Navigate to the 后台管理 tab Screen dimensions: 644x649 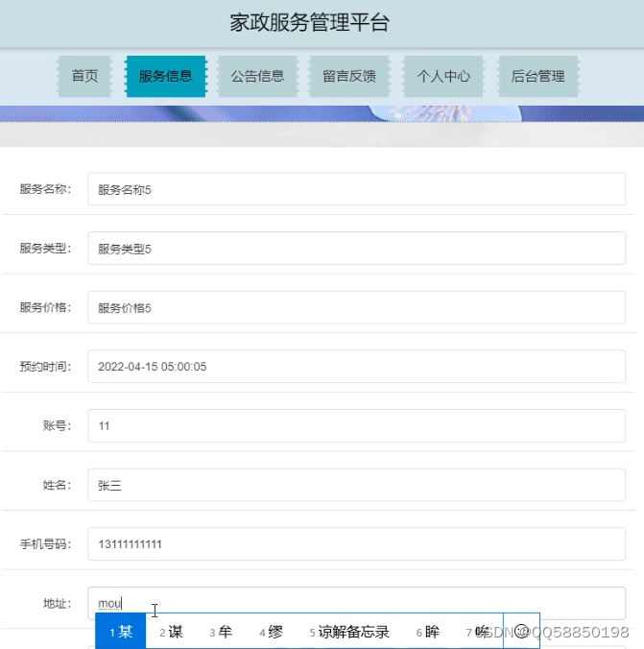tap(537, 76)
